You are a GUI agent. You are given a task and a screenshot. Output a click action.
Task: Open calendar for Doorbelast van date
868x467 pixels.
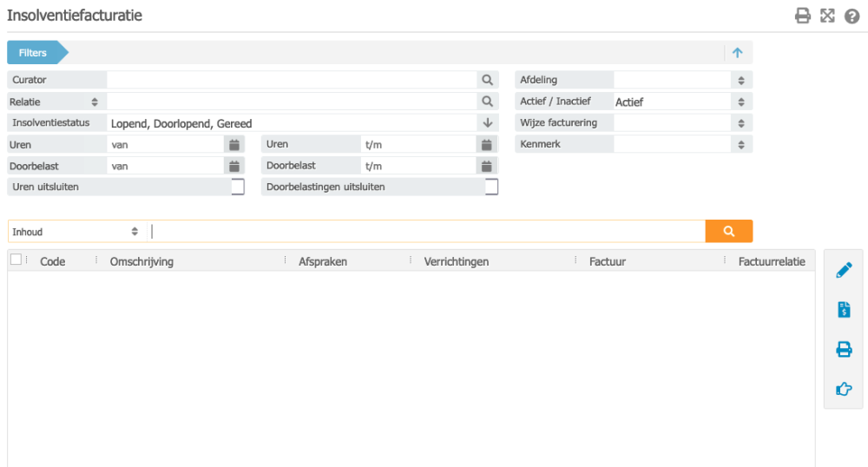[x=234, y=166]
